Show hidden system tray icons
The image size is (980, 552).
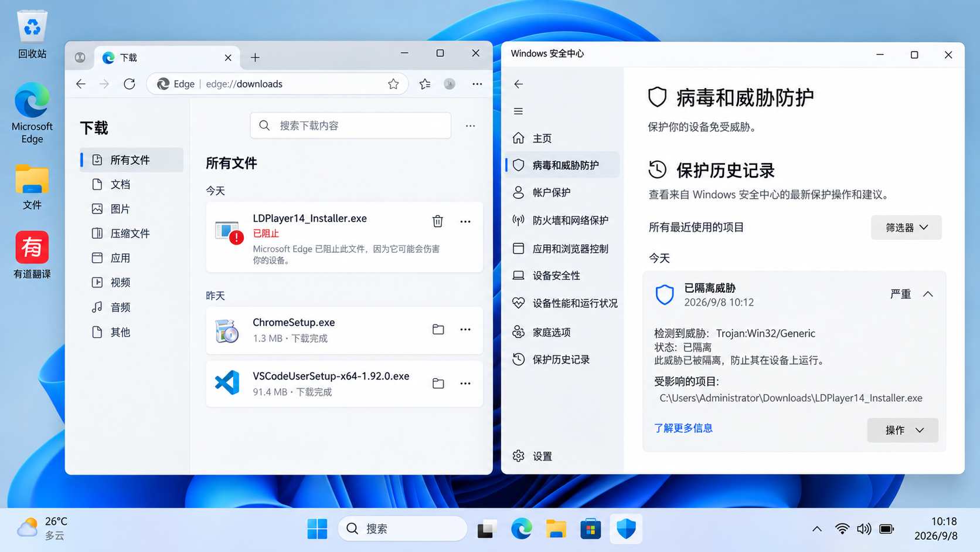click(816, 529)
